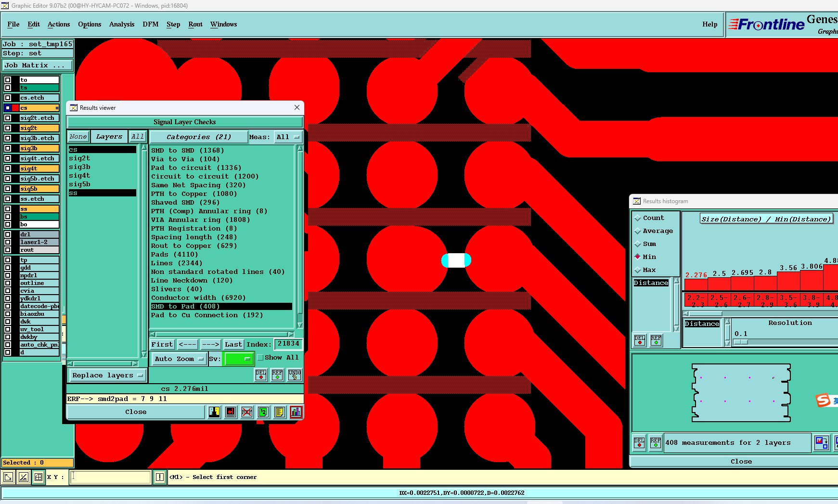Open the Edit menu
Image resolution: width=838 pixels, height=504 pixels.
click(x=34, y=25)
